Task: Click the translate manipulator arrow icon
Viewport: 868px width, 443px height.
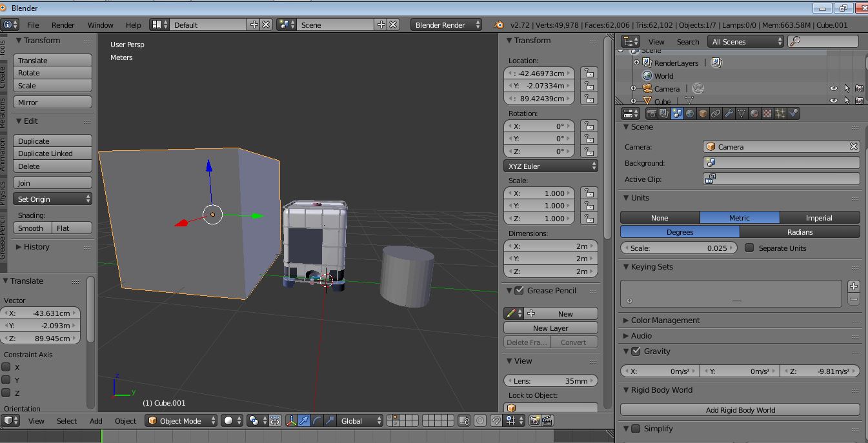Action: pyautogui.click(x=304, y=420)
